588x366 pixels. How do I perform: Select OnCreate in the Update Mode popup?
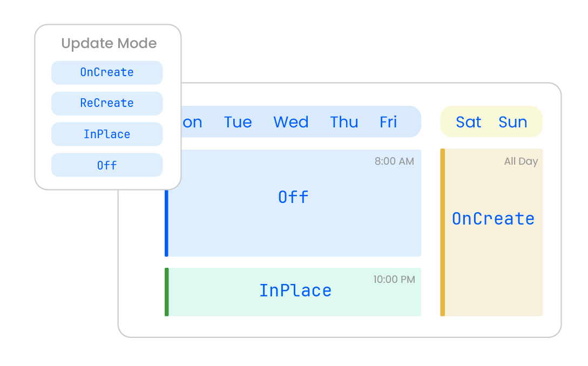[x=106, y=72]
